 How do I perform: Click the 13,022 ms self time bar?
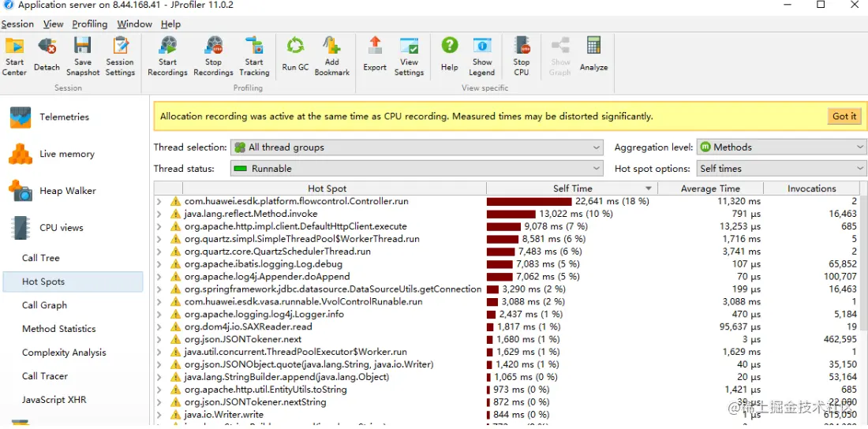[511, 214]
